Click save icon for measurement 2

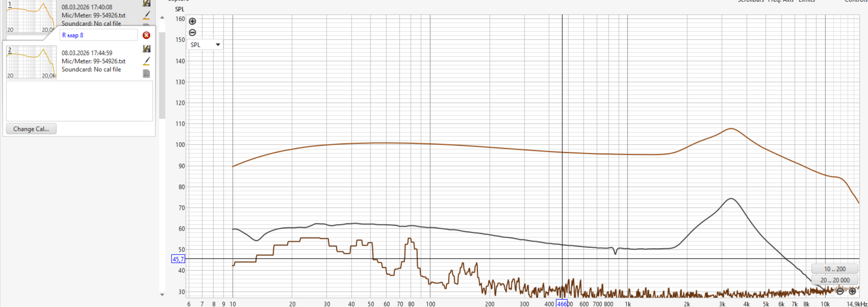pos(146,49)
